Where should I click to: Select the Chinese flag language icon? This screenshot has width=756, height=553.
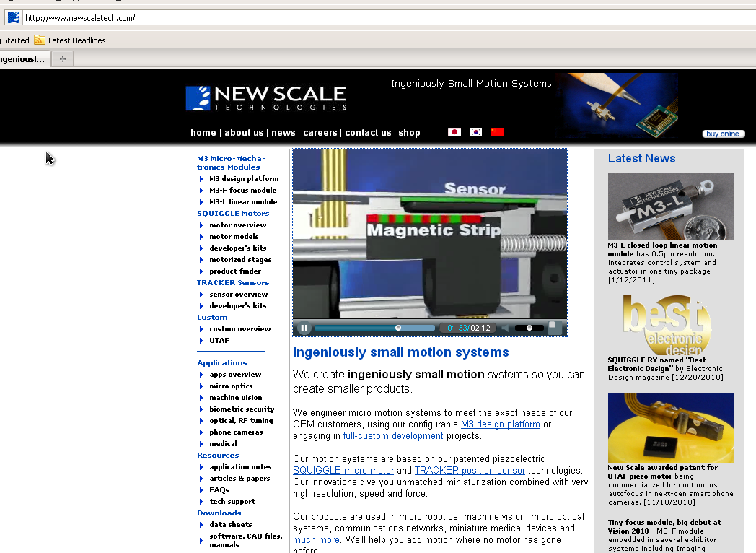click(496, 131)
